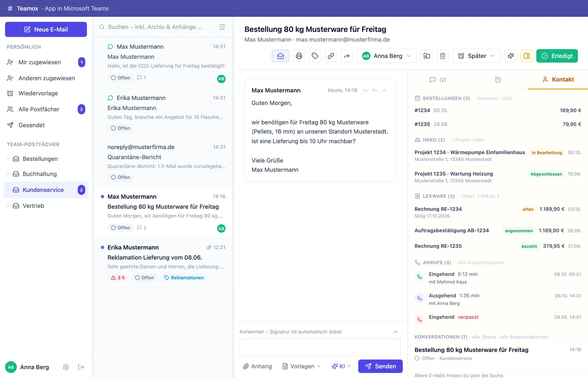588x378 pixels.
Task: Click the AI sparkle icon next to Später
Action: (x=511, y=56)
